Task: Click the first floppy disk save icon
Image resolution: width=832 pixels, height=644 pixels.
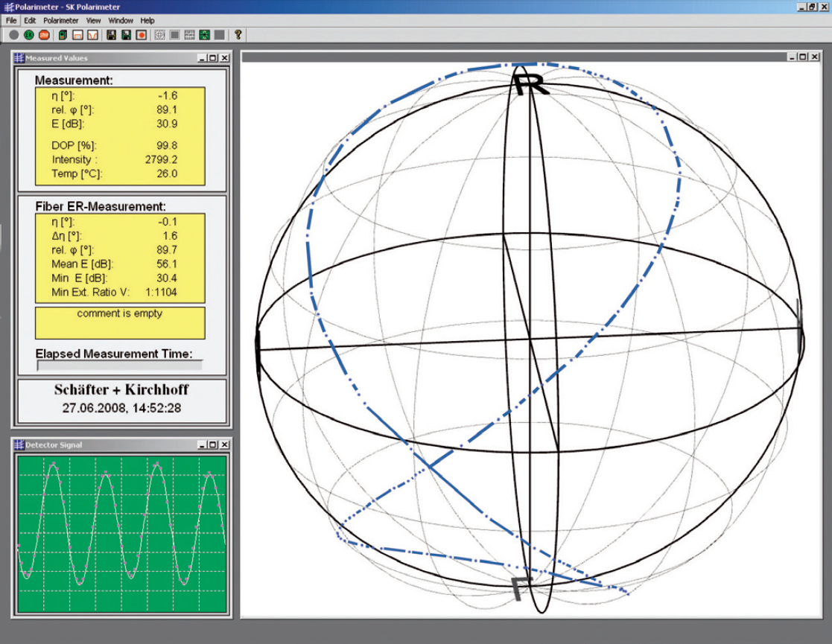Action: pos(111,35)
